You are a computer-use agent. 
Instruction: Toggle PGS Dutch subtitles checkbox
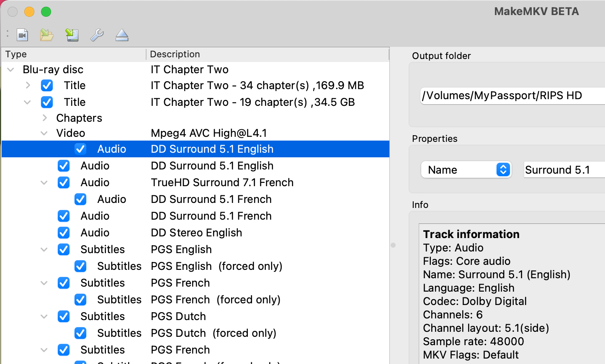click(64, 316)
